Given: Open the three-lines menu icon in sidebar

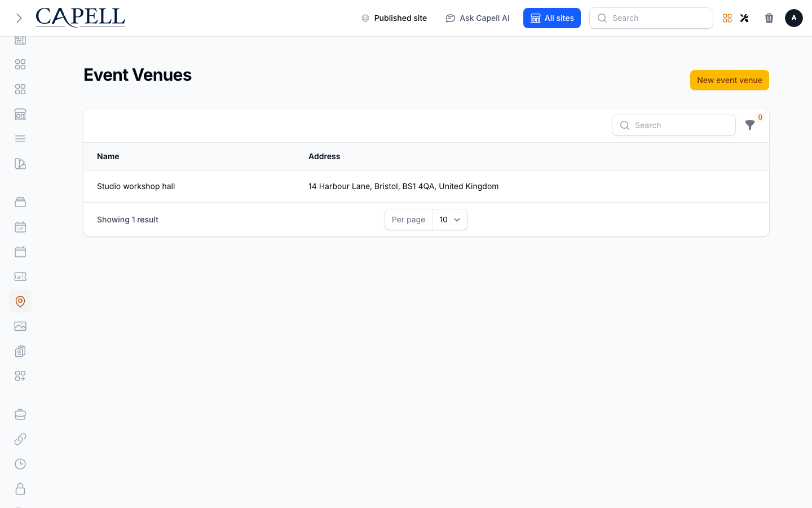Looking at the screenshot, I should (x=20, y=139).
